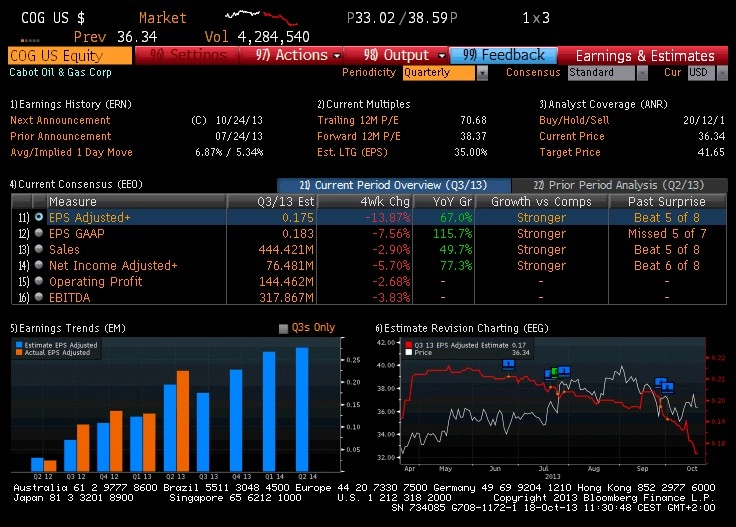Screen dimensions: 736x527
Task: Click the white Price legend swatch
Action: click(x=409, y=352)
